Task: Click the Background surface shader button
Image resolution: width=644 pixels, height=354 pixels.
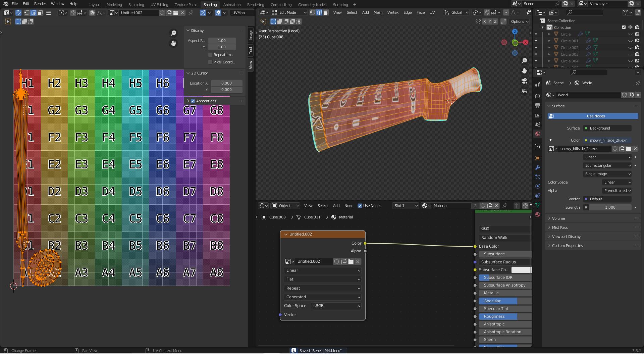Action: coord(607,128)
